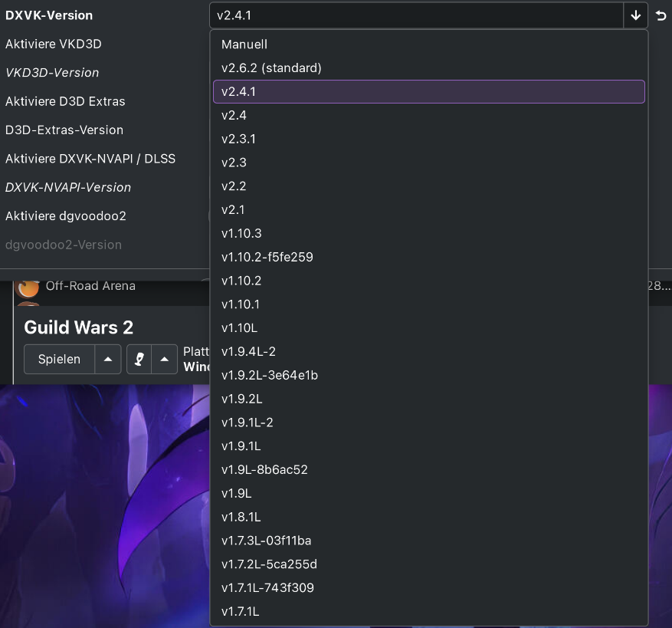The height and width of the screenshot is (628, 672).
Task: Select Manuell from the version list
Action: tap(428, 44)
